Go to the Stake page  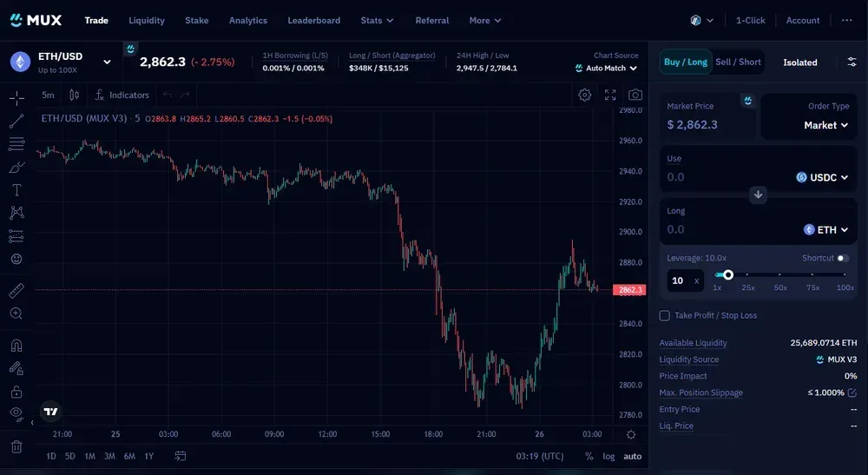tap(196, 21)
